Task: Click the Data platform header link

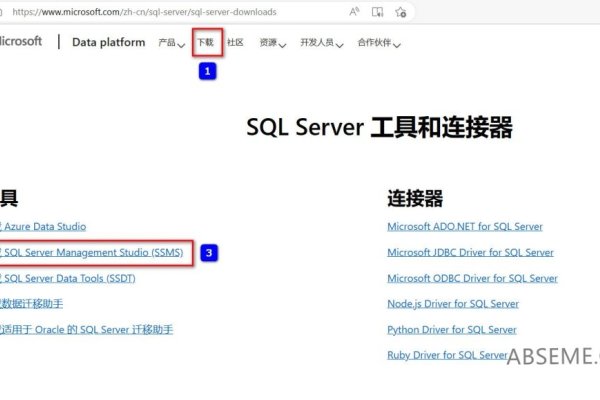Action: click(109, 42)
